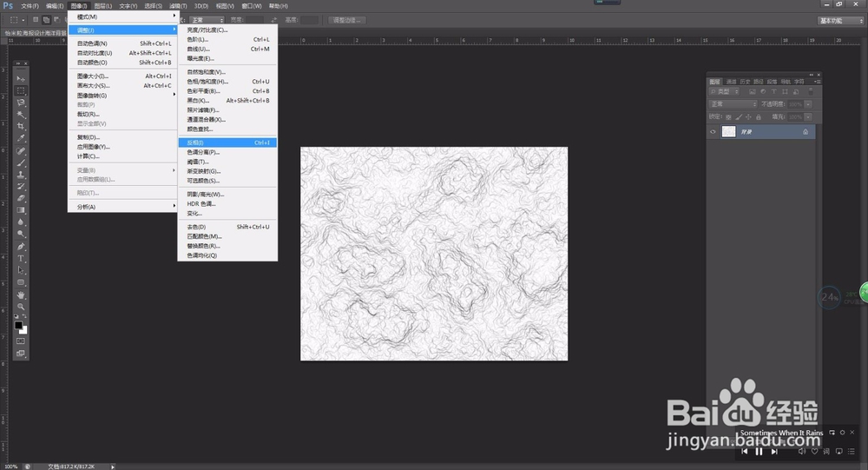Click foreground color black swatch
The width and height of the screenshot is (868, 470).
18,325
